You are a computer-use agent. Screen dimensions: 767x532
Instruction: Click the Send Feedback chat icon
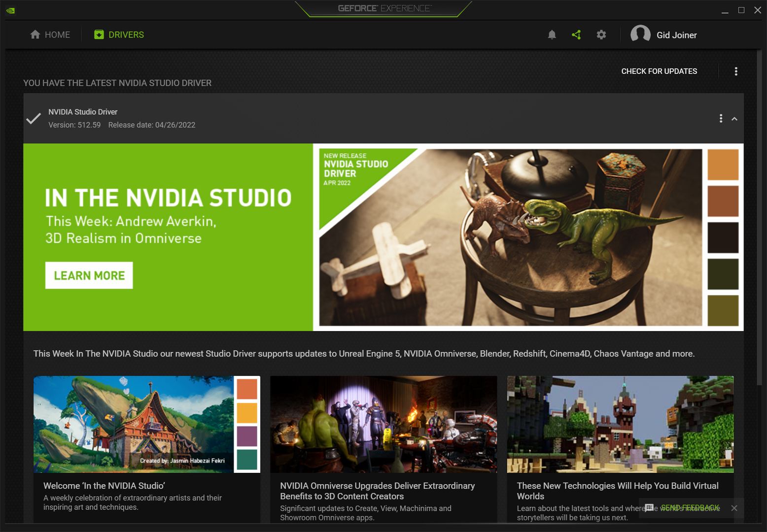click(x=649, y=508)
